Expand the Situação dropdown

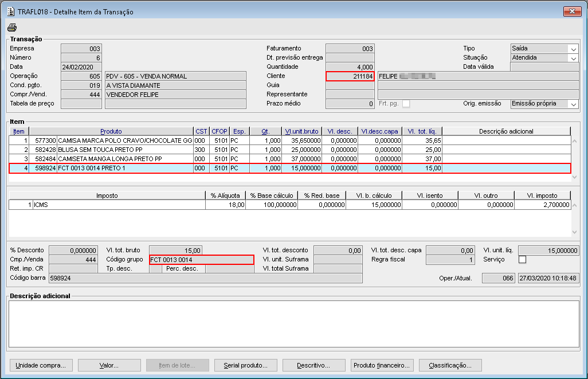coord(573,58)
